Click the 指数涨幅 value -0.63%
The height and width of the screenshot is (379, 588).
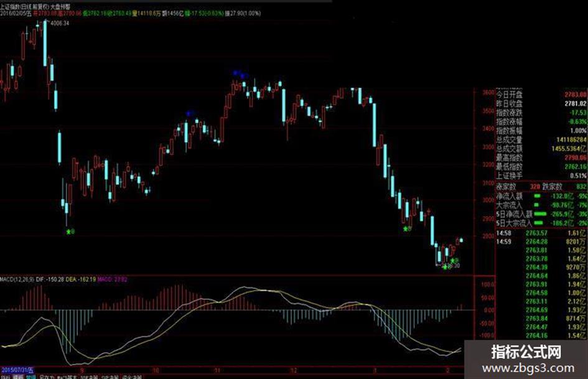click(577, 121)
